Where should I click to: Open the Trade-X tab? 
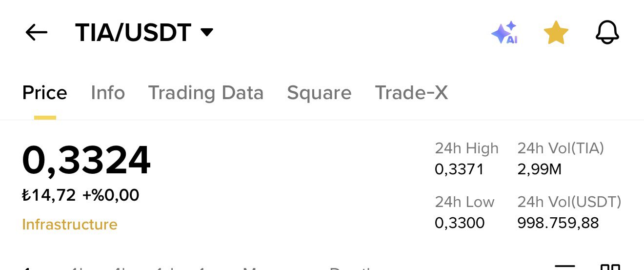[411, 93]
